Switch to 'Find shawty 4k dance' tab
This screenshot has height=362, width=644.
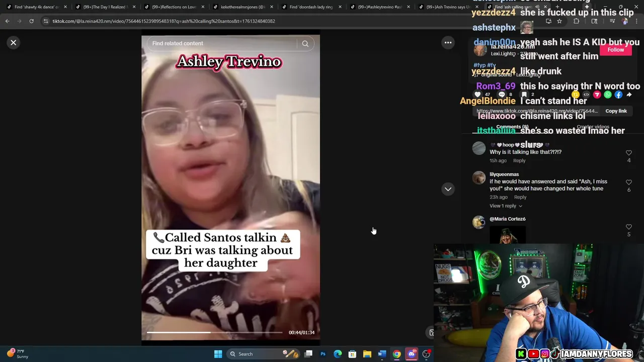[x=35, y=7]
